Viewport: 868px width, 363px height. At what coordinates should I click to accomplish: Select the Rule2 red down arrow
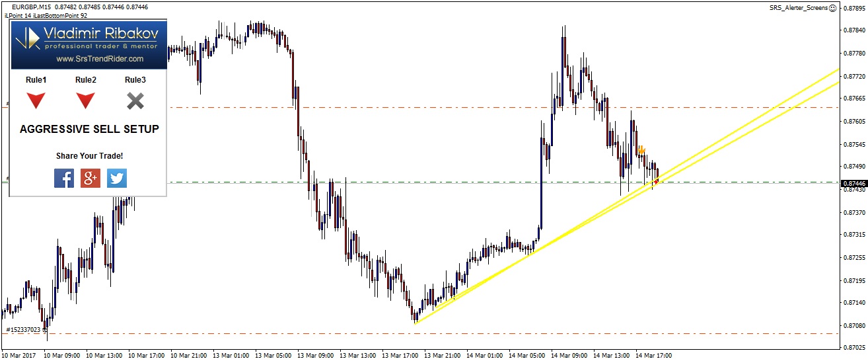pyautogui.click(x=85, y=101)
